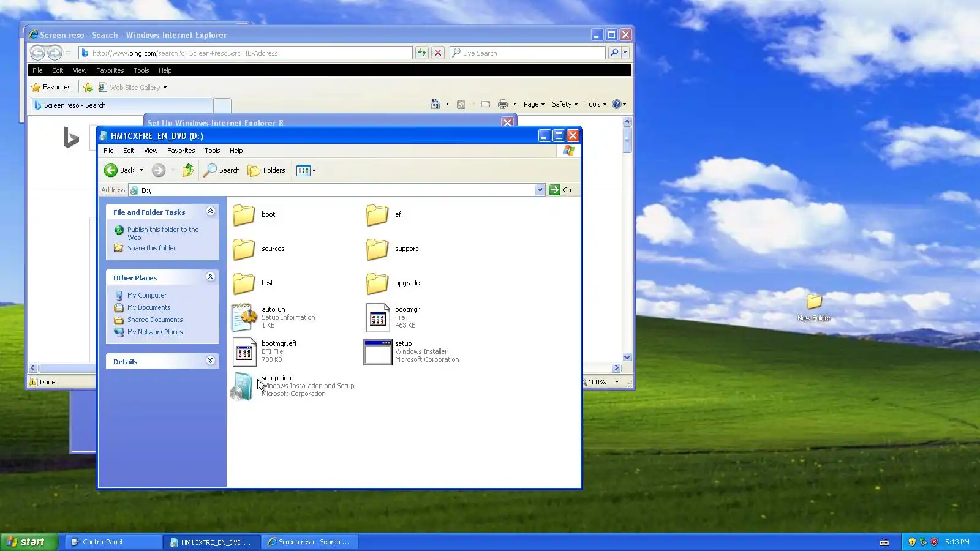Open the Explorer Search pane
The image size is (980, 551).
pos(222,170)
